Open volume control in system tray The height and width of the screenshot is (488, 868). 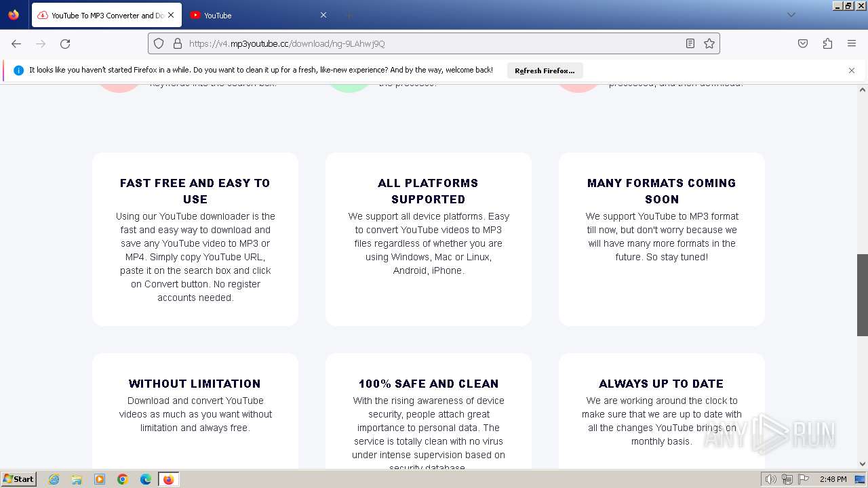point(770,479)
